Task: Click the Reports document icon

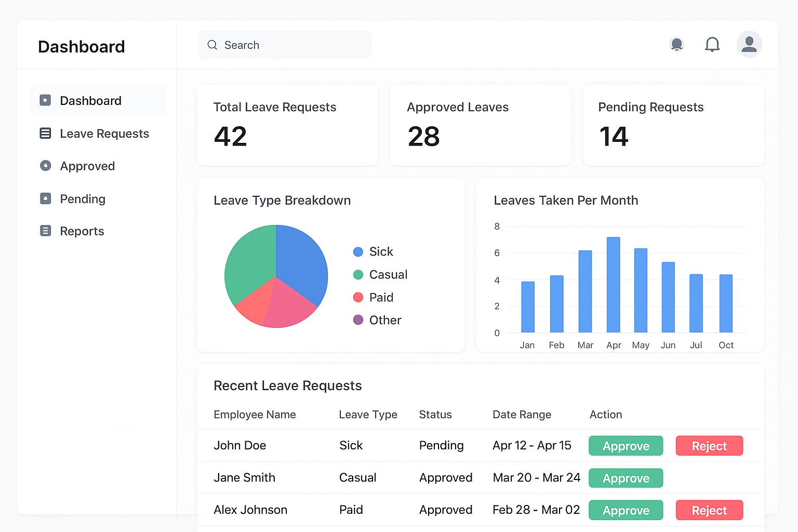Action: [x=46, y=231]
